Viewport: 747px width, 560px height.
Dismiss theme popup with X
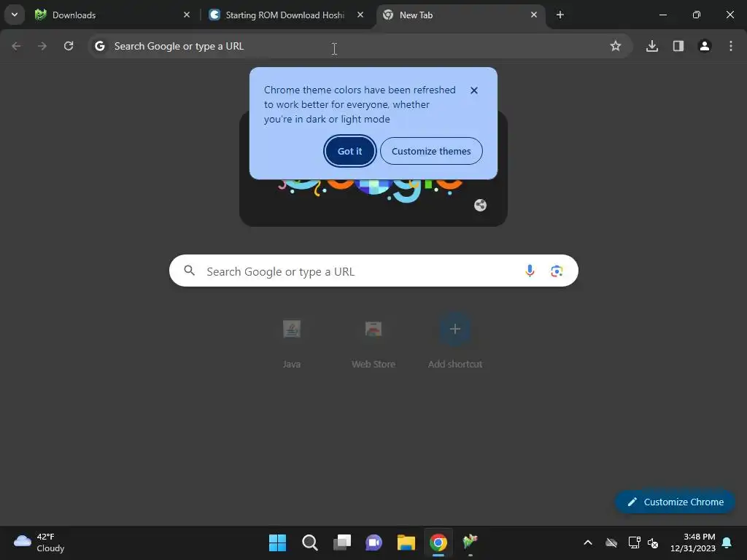coord(473,90)
